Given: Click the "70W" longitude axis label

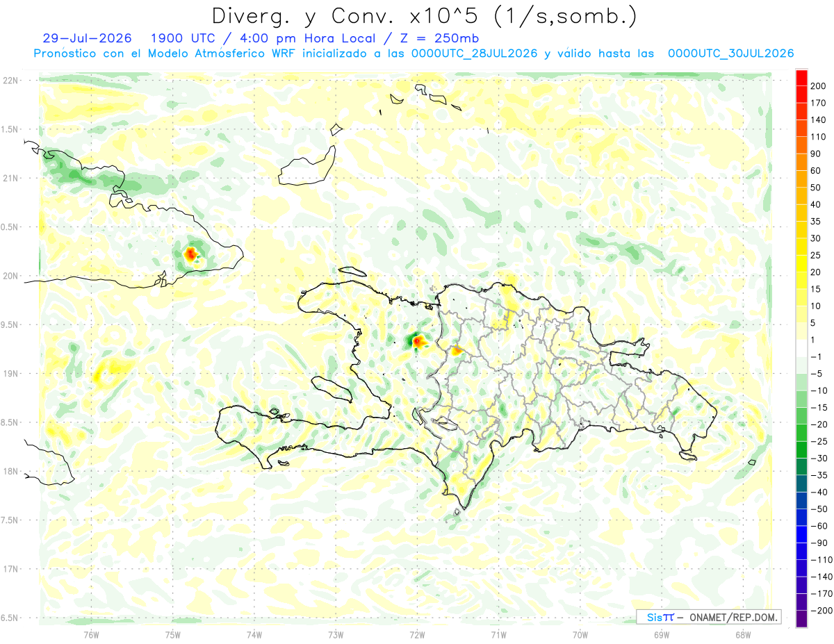Looking at the screenshot, I should tap(580, 634).
